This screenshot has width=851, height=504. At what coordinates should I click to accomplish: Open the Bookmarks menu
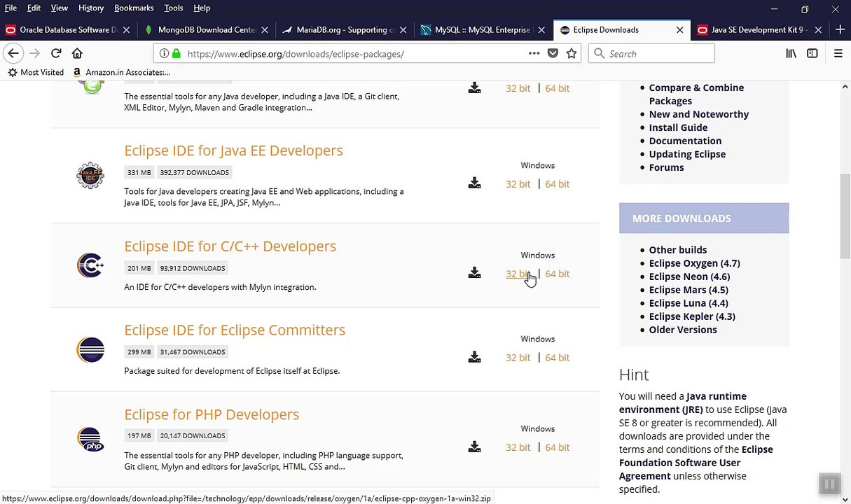tap(134, 8)
